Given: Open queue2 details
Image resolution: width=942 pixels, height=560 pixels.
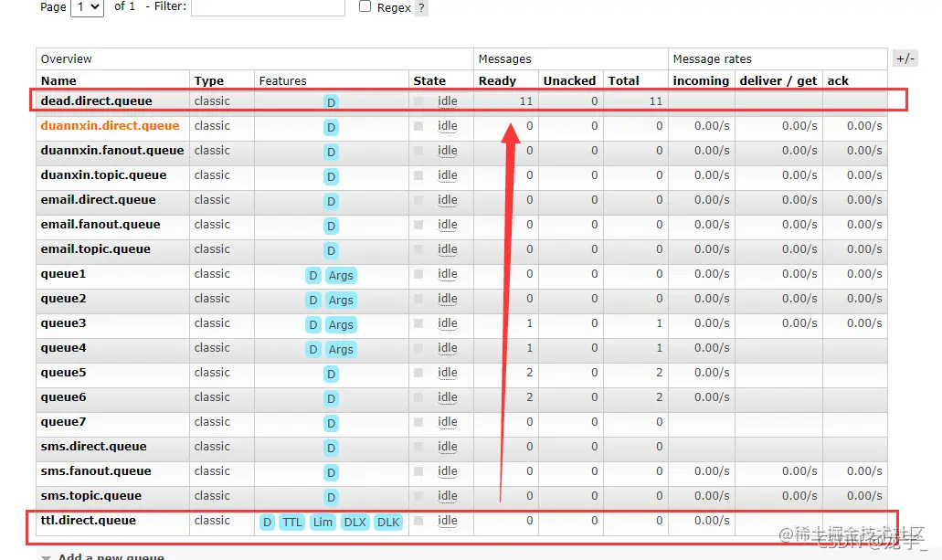Looking at the screenshot, I should (x=63, y=298).
